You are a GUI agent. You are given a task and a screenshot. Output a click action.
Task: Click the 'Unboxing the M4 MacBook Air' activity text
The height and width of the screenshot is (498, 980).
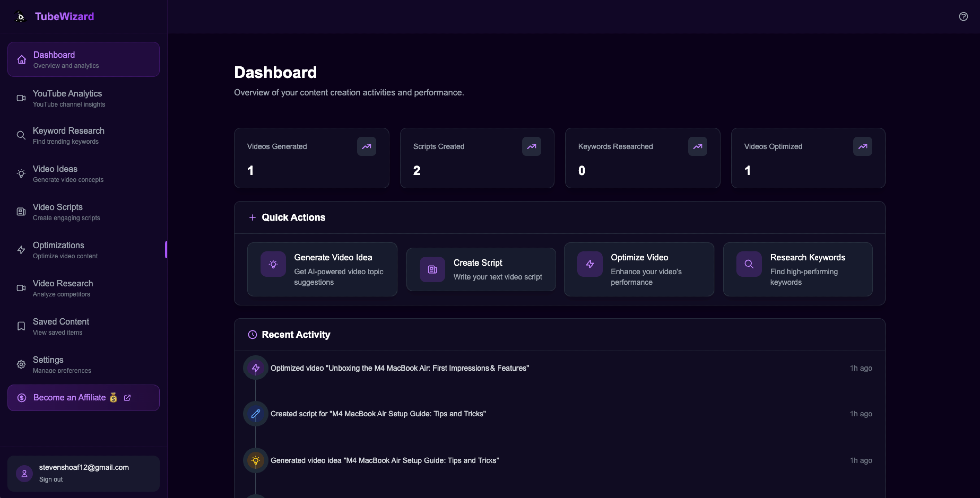point(400,368)
